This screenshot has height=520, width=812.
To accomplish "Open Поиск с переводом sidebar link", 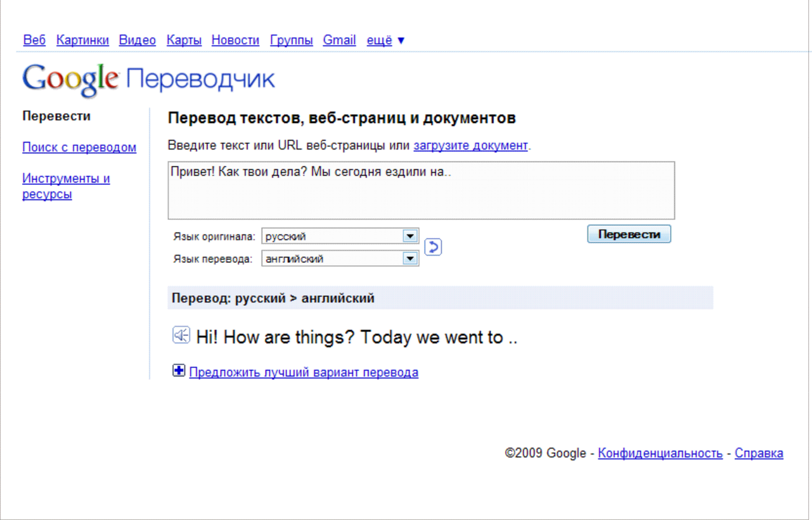I will tap(79, 148).
